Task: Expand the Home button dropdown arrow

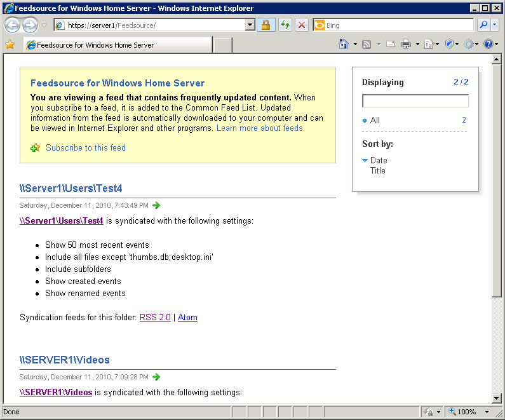Action: pyautogui.click(x=355, y=44)
